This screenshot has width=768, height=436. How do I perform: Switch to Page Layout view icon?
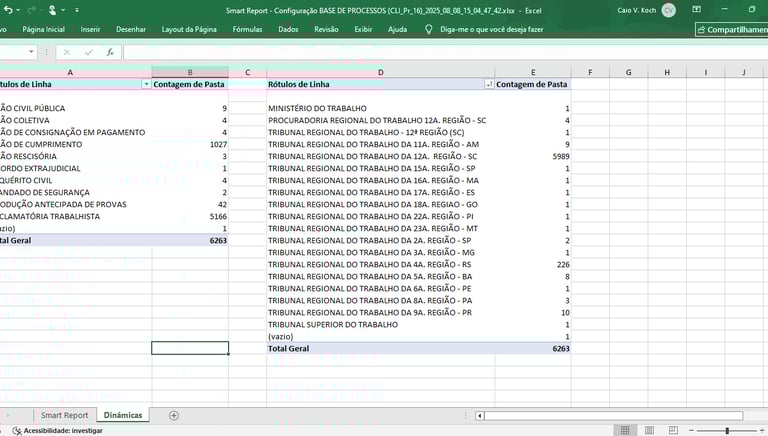650,430
